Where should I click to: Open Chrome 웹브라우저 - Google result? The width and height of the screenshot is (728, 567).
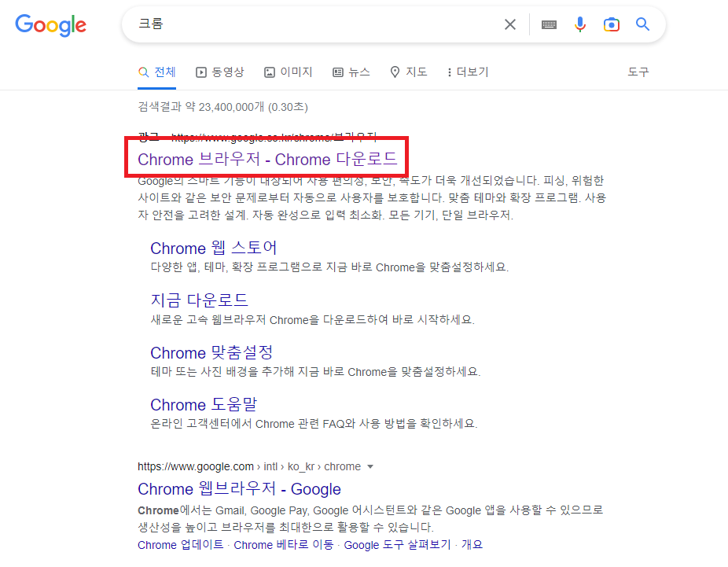[x=239, y=489]
